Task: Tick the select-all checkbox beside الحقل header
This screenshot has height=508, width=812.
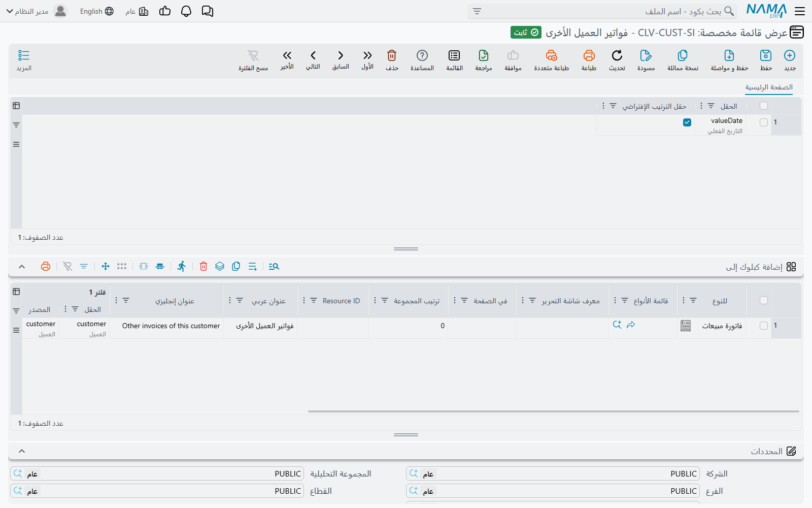Action: coord(764,106)
